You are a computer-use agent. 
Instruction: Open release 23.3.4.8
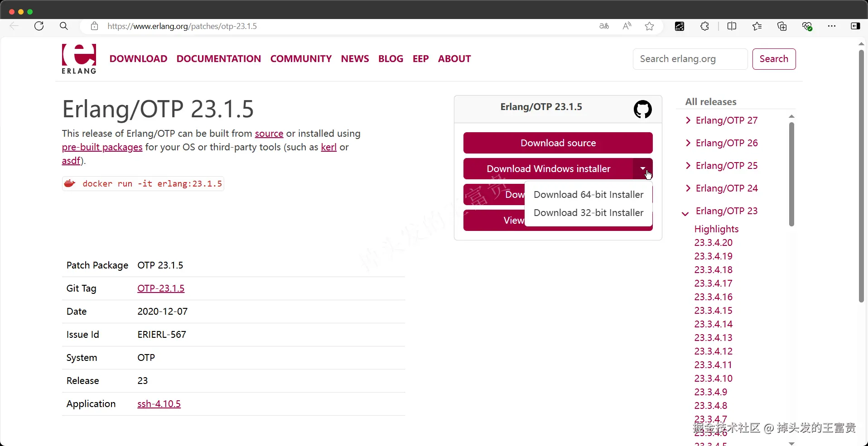pos(711,406)
